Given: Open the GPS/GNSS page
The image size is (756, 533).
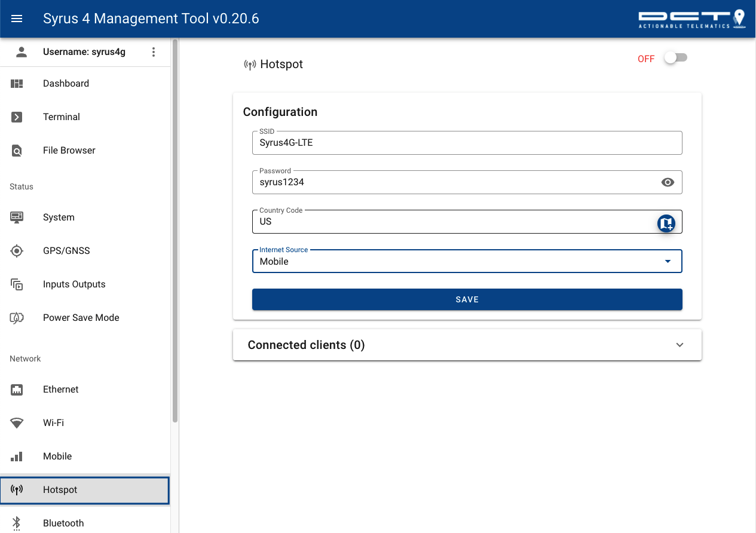Looking at the screenshot, I should (85, 251).
